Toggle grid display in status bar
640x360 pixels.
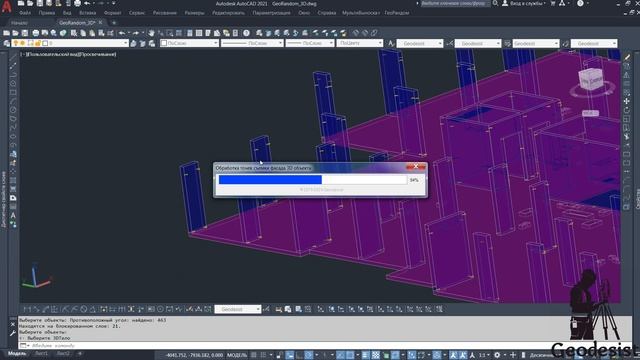click(x=253, y=355)
